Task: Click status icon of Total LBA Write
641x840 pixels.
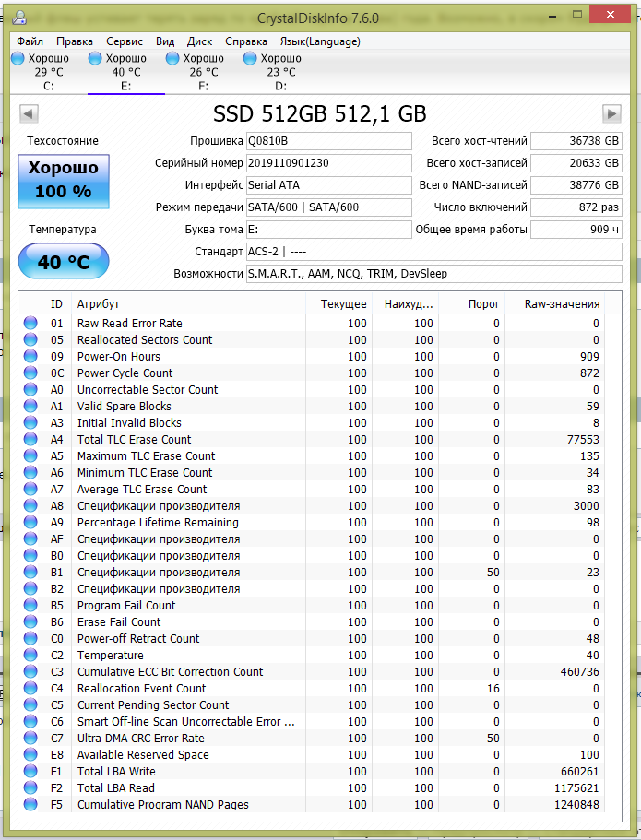Action: (x=30, y=772)
